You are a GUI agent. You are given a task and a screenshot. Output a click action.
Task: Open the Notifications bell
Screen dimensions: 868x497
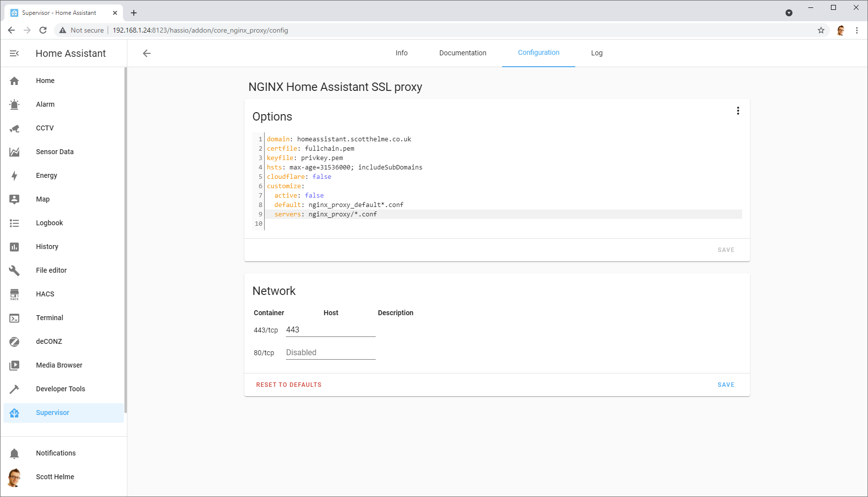pyautogui.click(x=14, y=454)
